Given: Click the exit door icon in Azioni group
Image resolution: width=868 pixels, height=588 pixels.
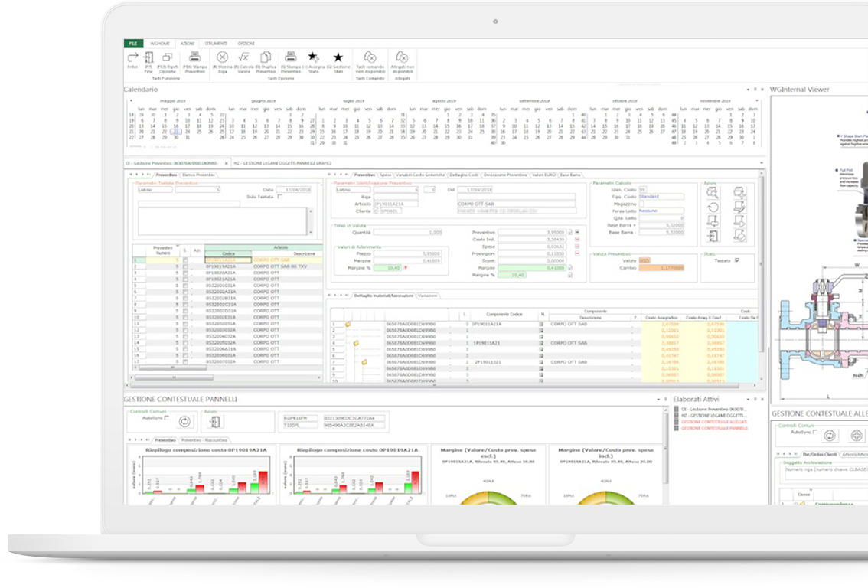Looking at the screenshot, I should pyautogui.click(x=713, y=236).
